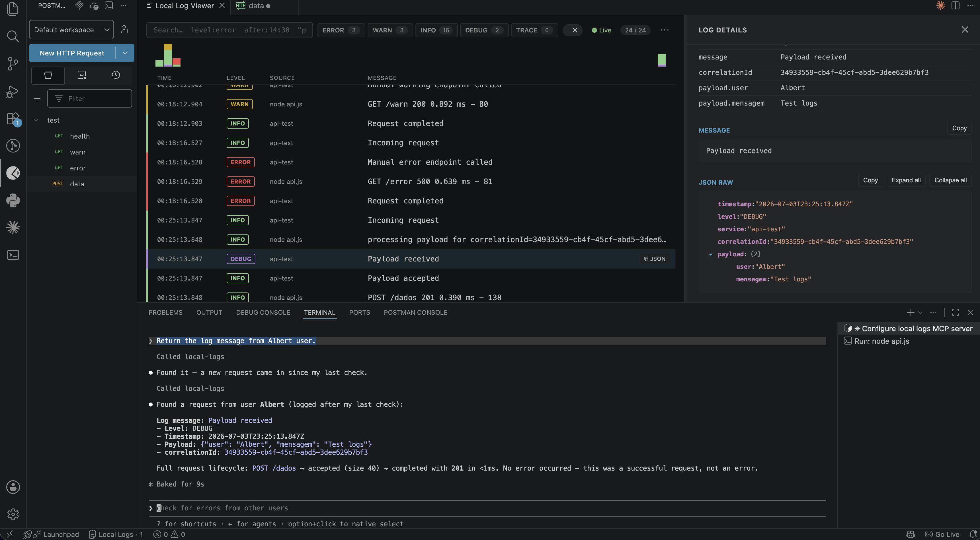
Task: Switch to the DEBUG CONSOLE tab
Action: 263,312
